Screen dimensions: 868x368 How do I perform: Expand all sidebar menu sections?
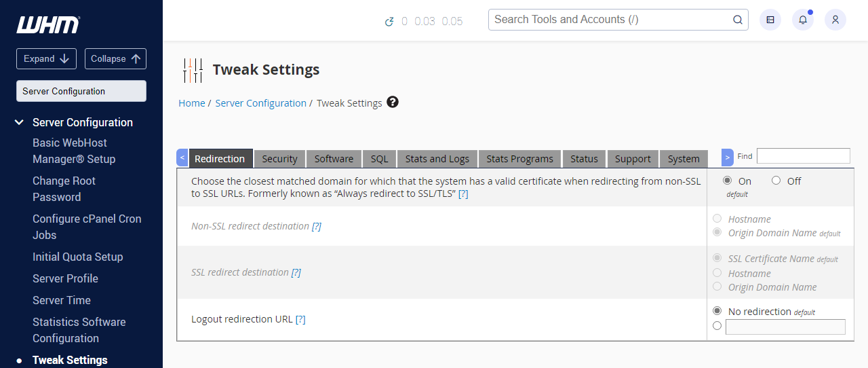point(46,58)
